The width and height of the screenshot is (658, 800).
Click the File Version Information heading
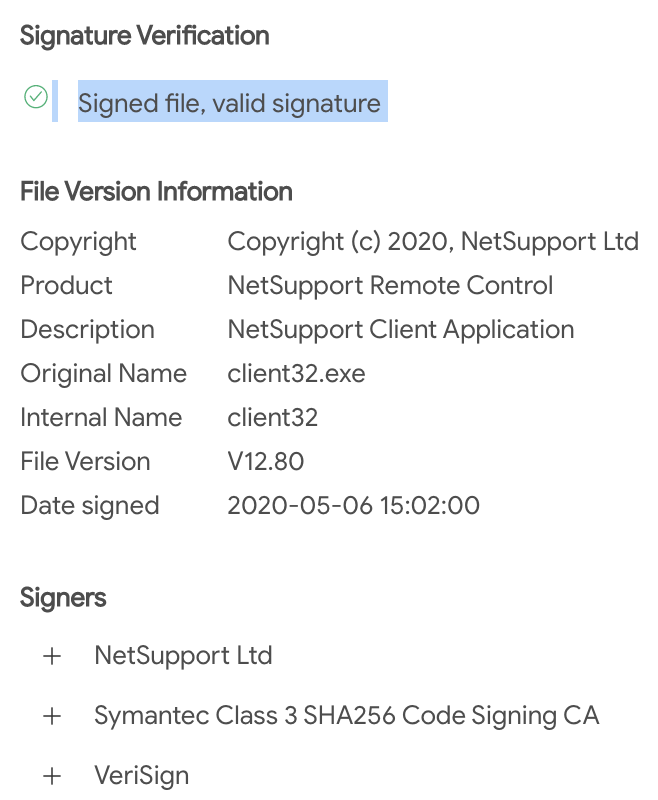[156, 192]
